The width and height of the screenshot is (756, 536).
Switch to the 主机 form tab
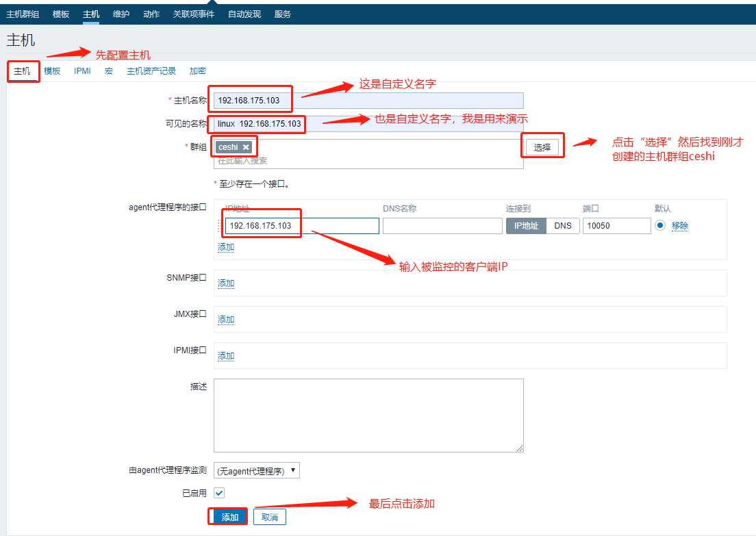(x=22, y=71)
